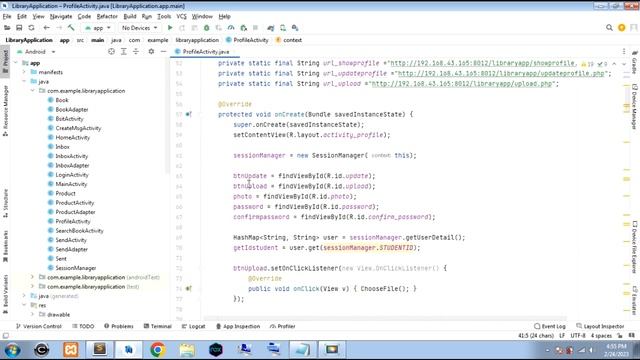
Task: Click the Nox player taskbar icon
Action: (216, 350)
